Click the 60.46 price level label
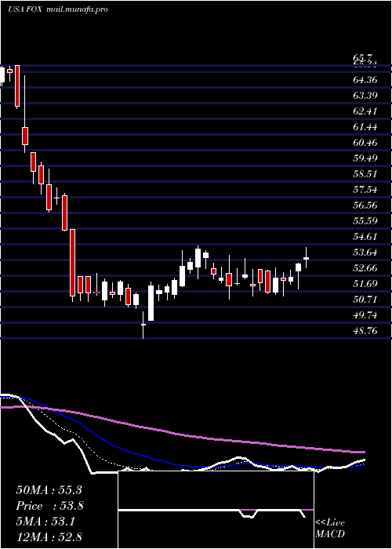The height and width of the screenshot is (549, 392). point(365,143)
